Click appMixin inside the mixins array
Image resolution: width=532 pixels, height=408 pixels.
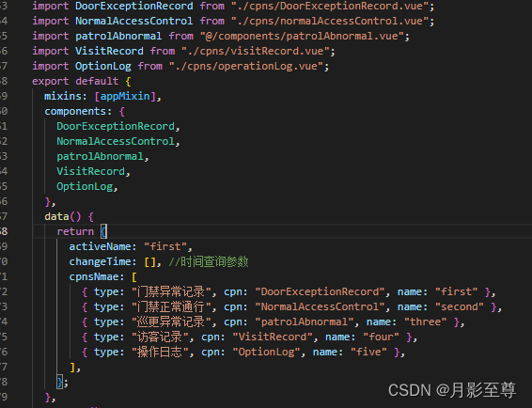(125, 96)
